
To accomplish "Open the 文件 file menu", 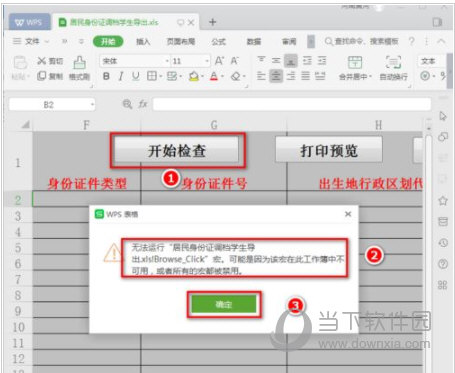I will pos(31,41).
